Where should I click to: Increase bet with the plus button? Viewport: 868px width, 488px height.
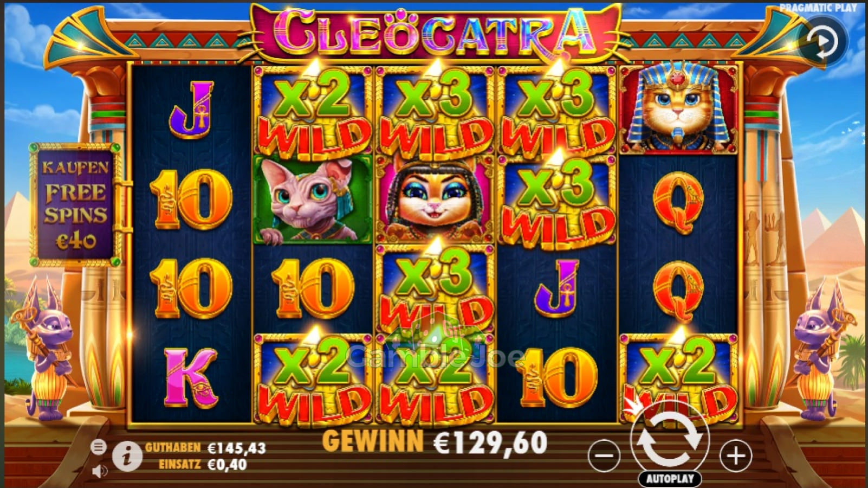735,455
